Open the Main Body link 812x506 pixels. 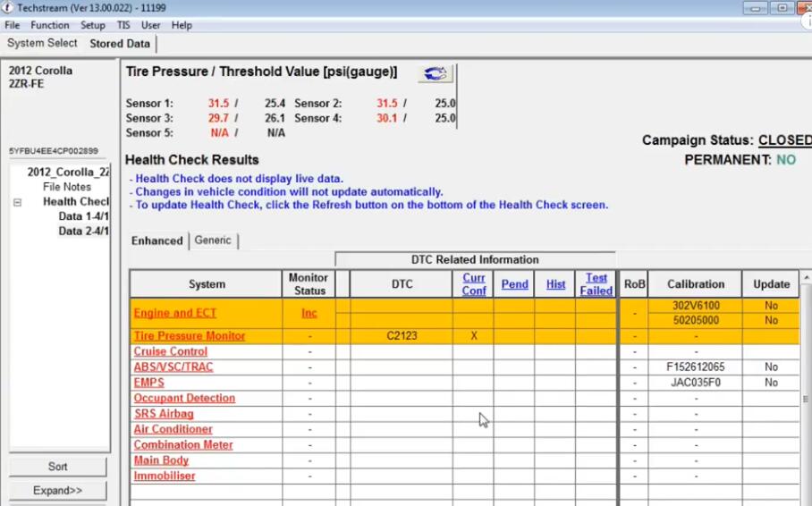point(161,460)
